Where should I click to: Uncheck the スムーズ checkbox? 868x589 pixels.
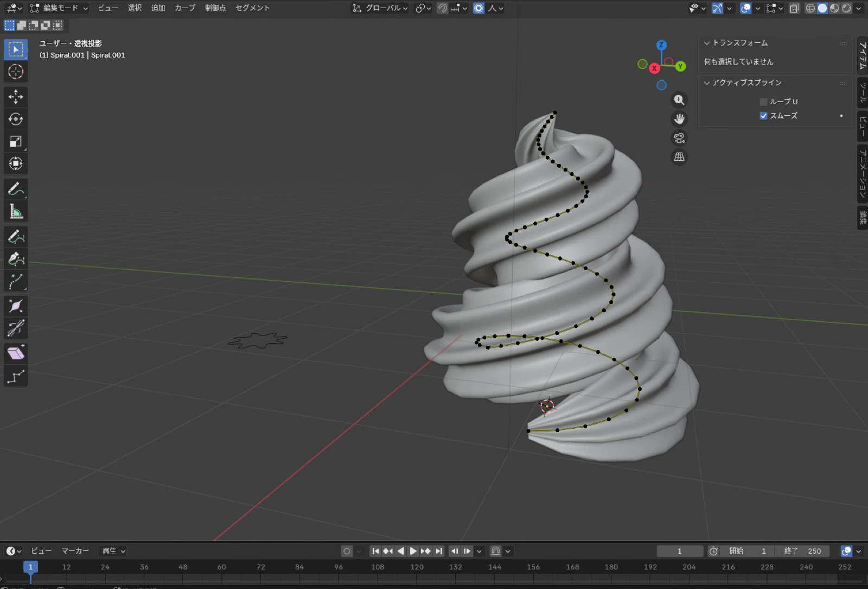[763, 116]
